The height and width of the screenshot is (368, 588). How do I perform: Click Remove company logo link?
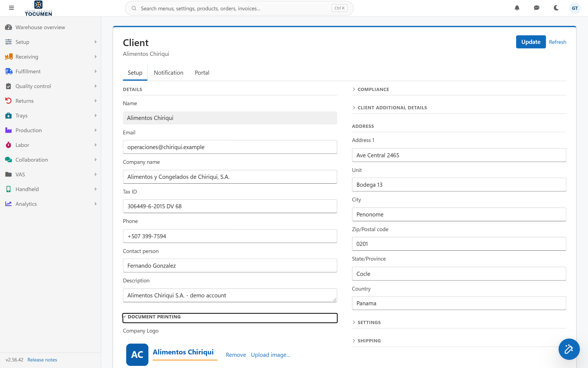click(236, 355)
